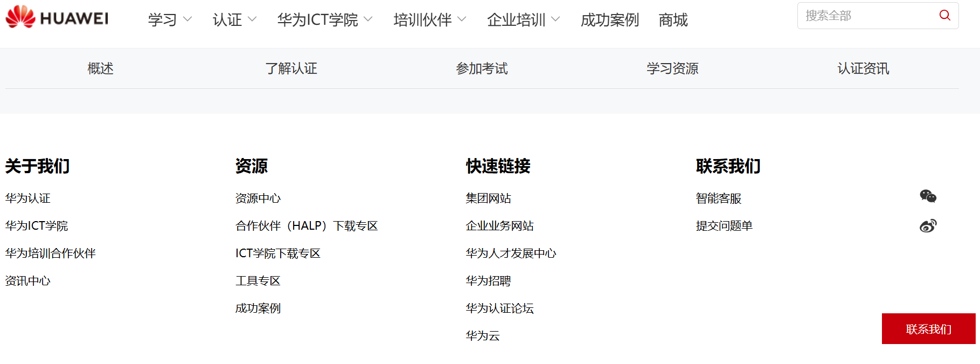This screenshot has width=980, height=364.
Task: Click the red 联系我们 button
Action: (928, 329)
